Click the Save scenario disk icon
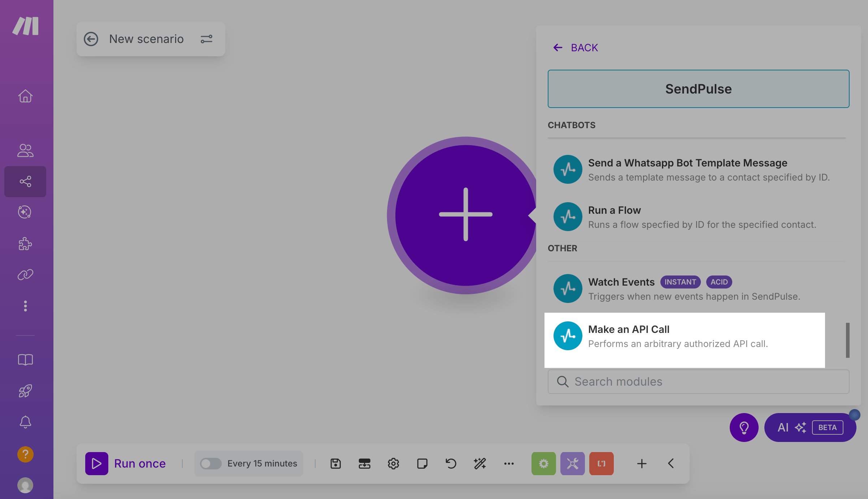The width and height of the screenshot is (868, 499). click(x=335, y=464)
